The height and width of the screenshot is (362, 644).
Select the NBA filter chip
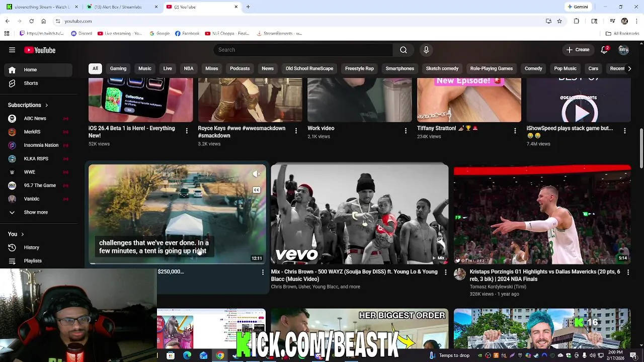pos(189,68)
